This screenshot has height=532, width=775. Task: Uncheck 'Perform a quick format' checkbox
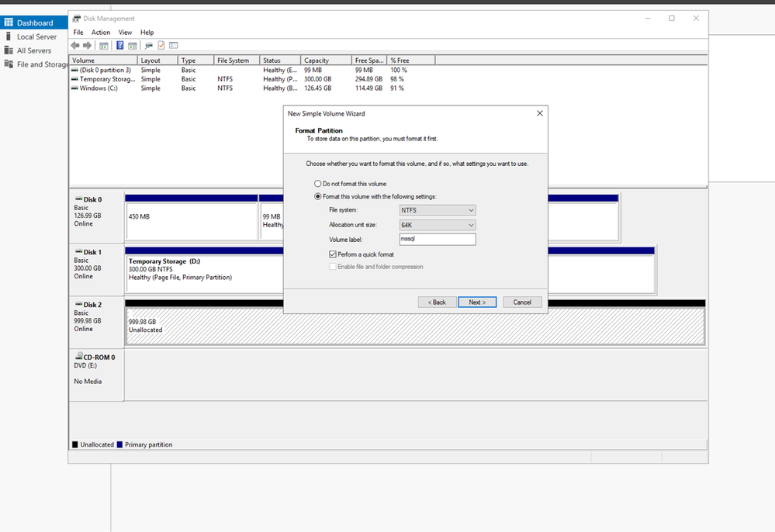pyautogui.click(x=333, y=254)
